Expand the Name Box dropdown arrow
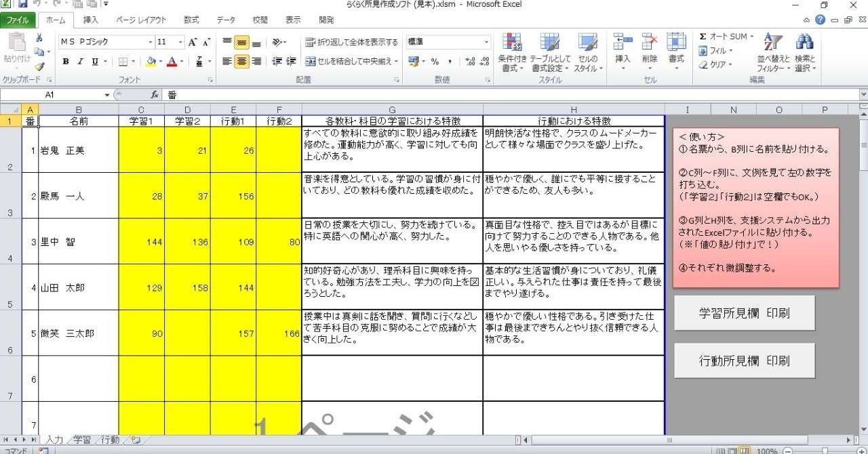The width and height of the screenshot is (868, 454). coord(107,95)
